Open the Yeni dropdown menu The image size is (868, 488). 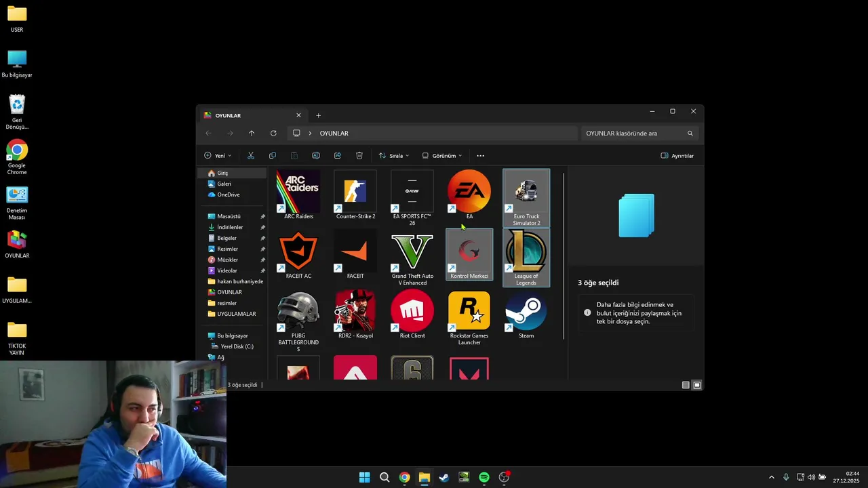(218, 155)
